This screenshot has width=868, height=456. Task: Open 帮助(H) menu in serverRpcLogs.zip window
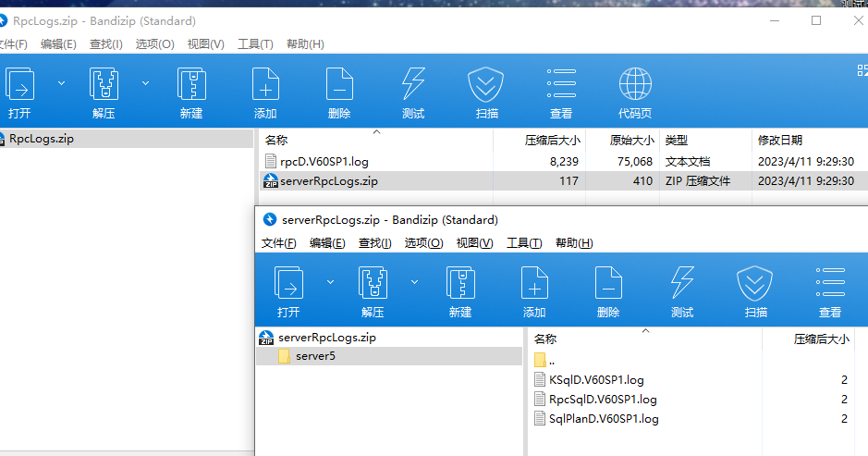point(574,243)
